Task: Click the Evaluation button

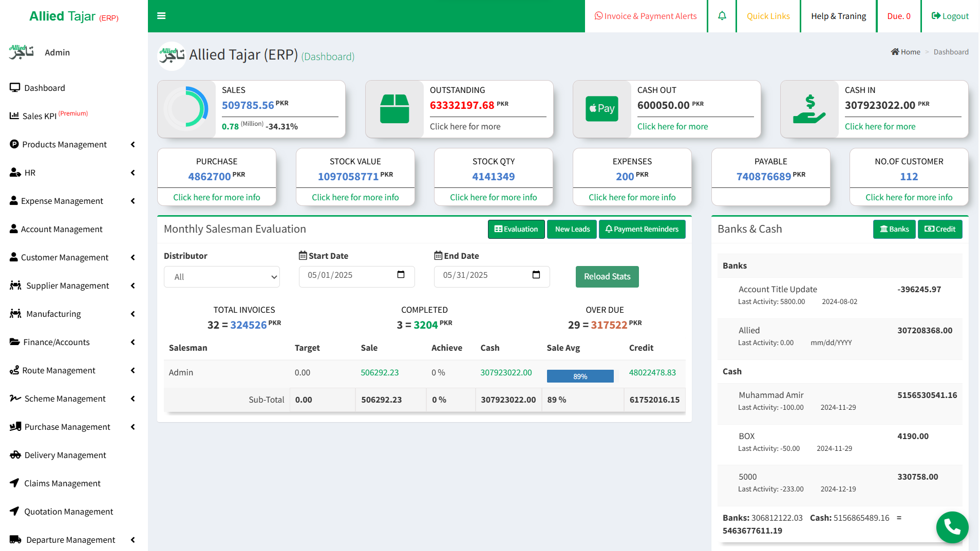Action: click(x=516, y=229)
